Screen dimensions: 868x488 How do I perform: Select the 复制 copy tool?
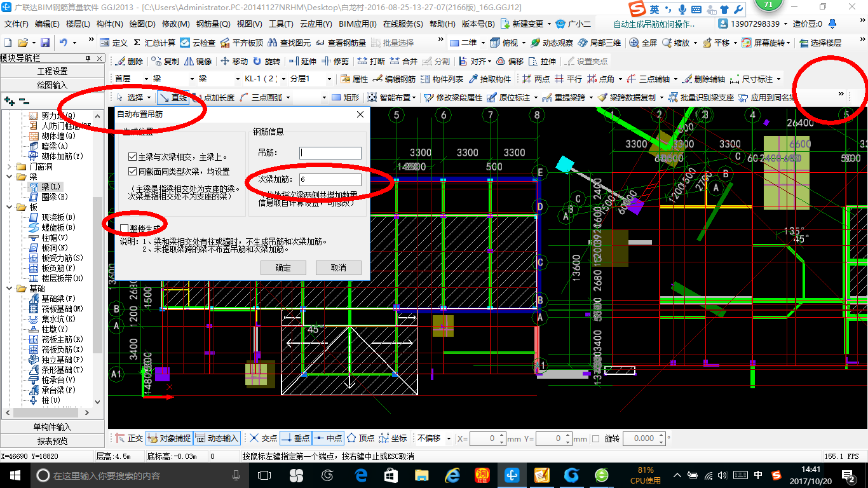click(165, 61)
